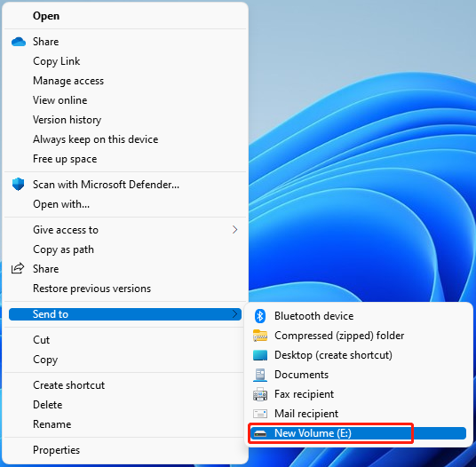The width and height of the screenshot is (476, 467).
Task: Send to New Volume (E:)
Action: click(358, 433)
